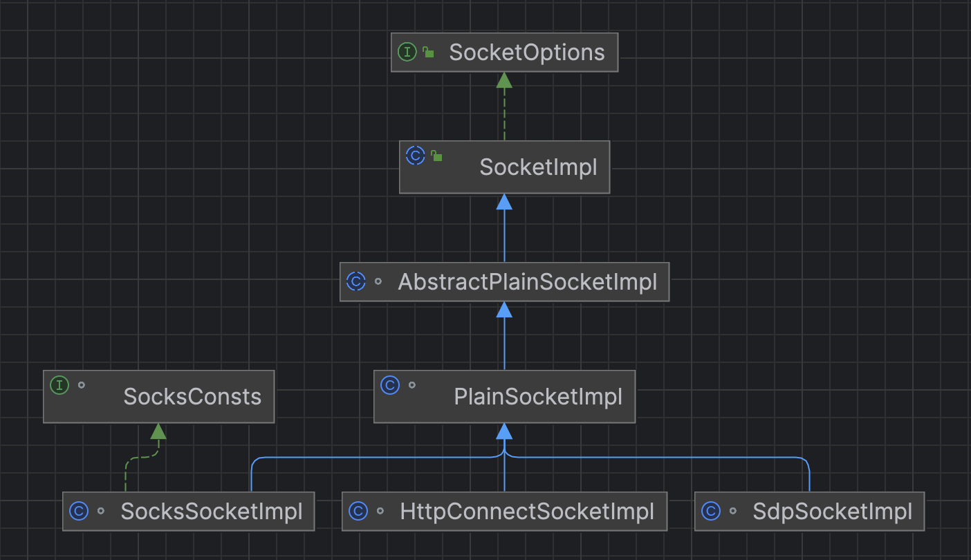This screenshot has width=971, height=560.
Task: Click the interface icon on SocketOptions node
Action: point(407,52)
